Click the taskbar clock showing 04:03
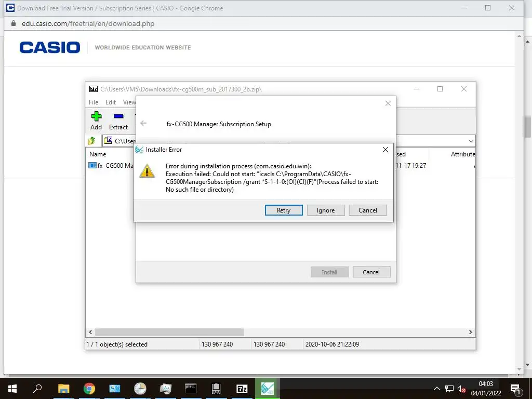Screen dimensions: 532x399 (486, 389)
